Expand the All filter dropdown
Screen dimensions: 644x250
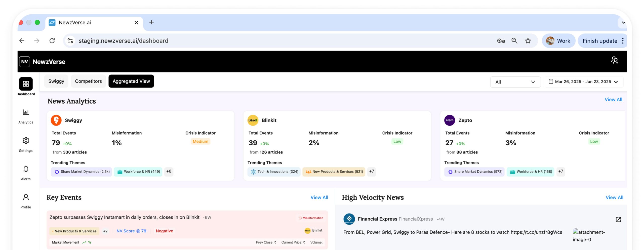point(515,82)
